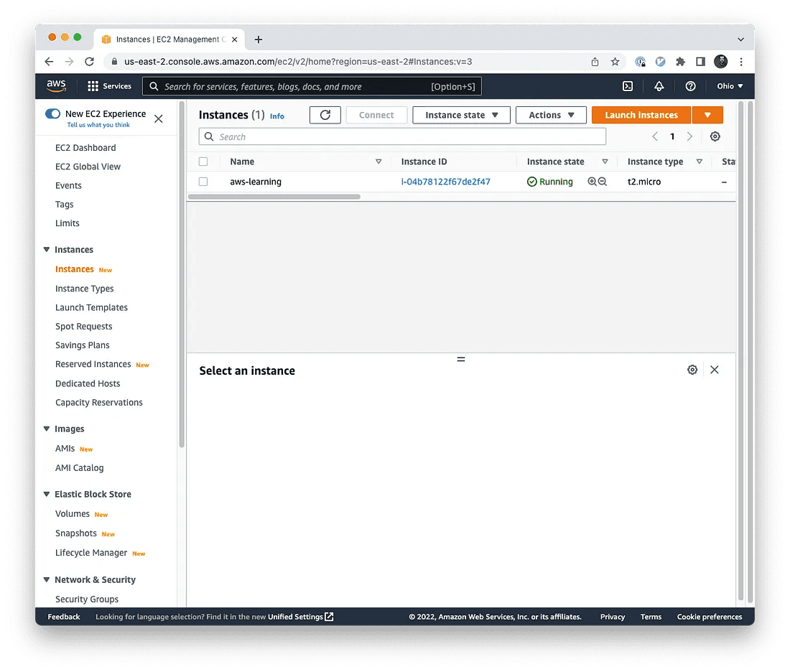Collapse the Images sidebar section
This screenshot has width=790, height=672.
[47, 429]
